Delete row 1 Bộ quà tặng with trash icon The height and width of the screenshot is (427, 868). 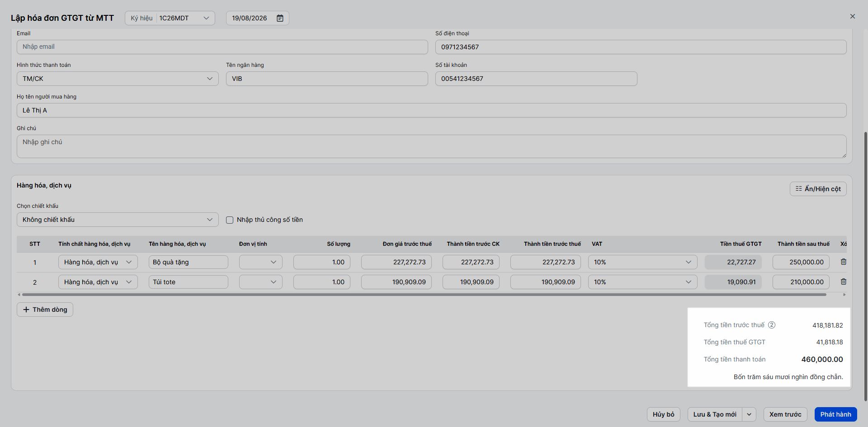tap(844, 262)
